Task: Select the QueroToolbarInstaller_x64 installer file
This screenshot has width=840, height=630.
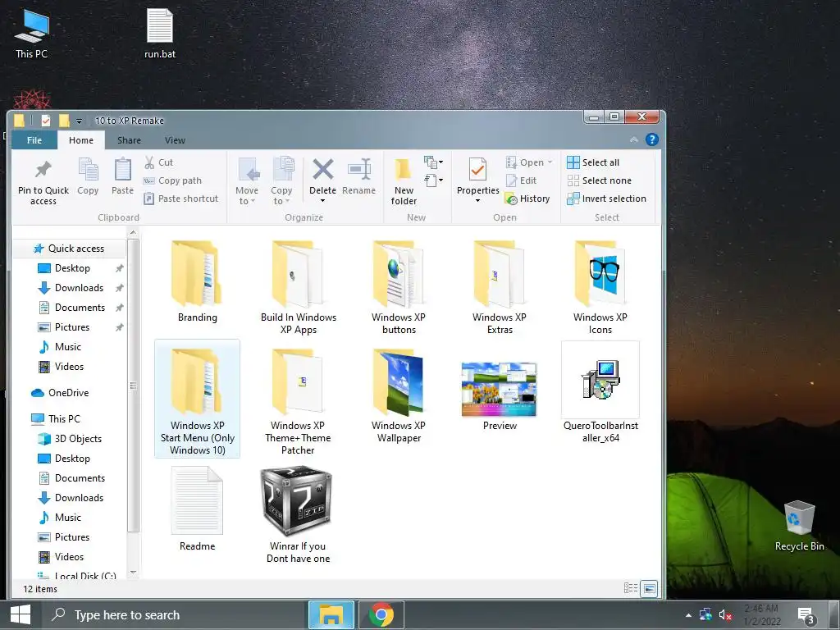Action: point(600,394)
